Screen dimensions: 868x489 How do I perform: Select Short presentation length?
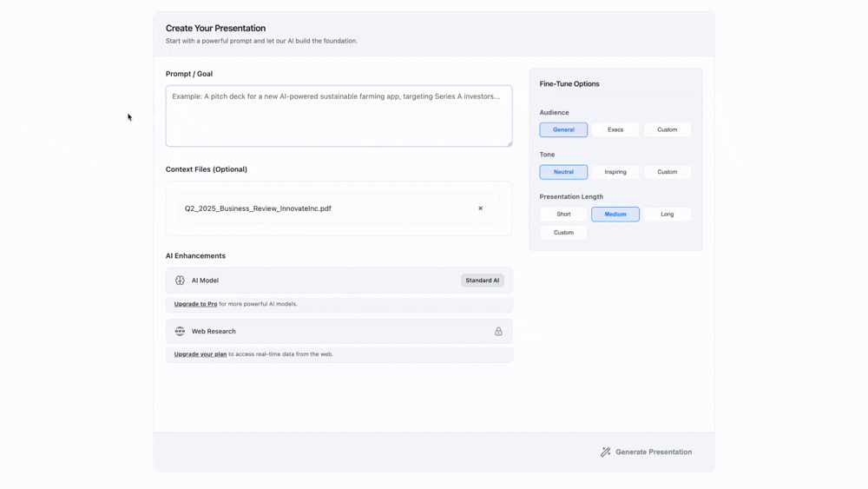point(563,214)
